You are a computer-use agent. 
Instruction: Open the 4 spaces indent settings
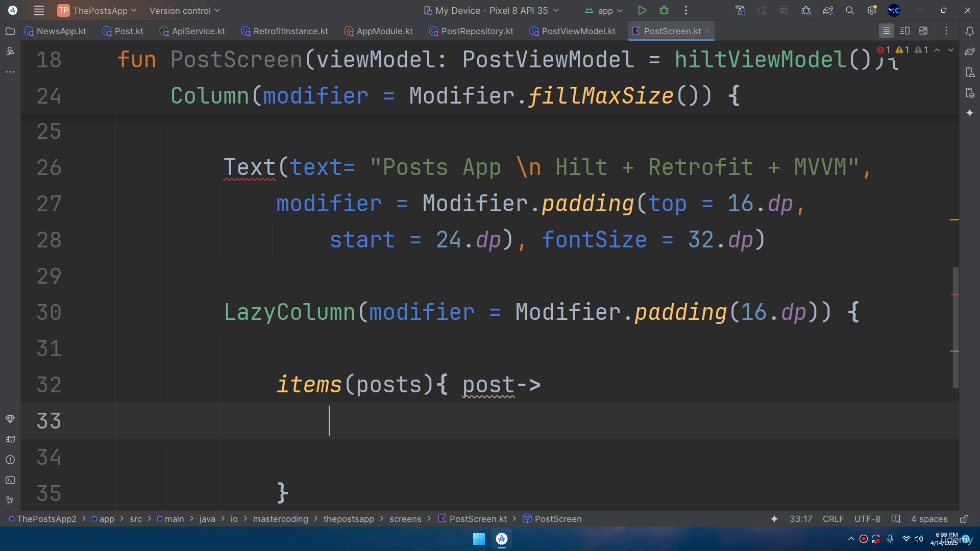click(x=929, y=519)
